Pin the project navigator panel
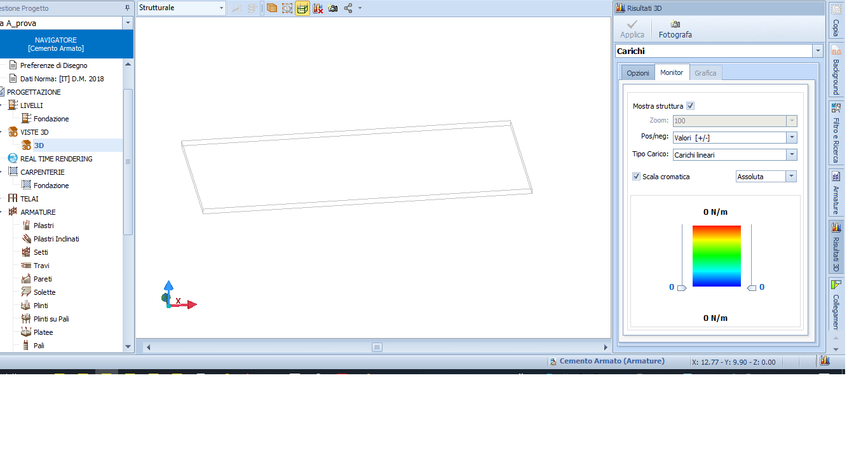The height and width of the screenshot is (474, 868). coord(127,8)
